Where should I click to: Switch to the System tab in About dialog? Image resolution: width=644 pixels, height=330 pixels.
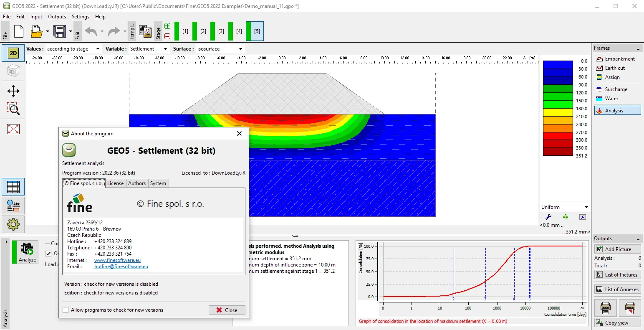click(158, 183)
